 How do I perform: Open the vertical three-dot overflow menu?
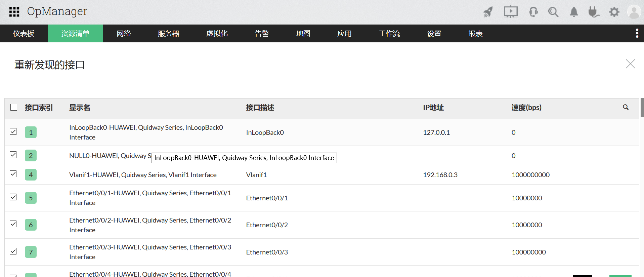click(x=637, y=33)
